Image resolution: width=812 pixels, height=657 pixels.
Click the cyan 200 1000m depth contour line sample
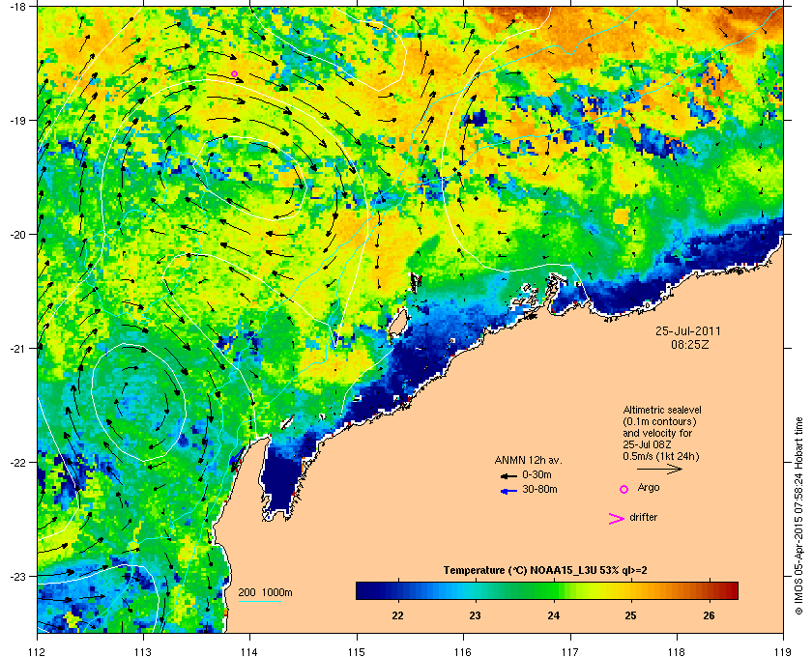260,602
